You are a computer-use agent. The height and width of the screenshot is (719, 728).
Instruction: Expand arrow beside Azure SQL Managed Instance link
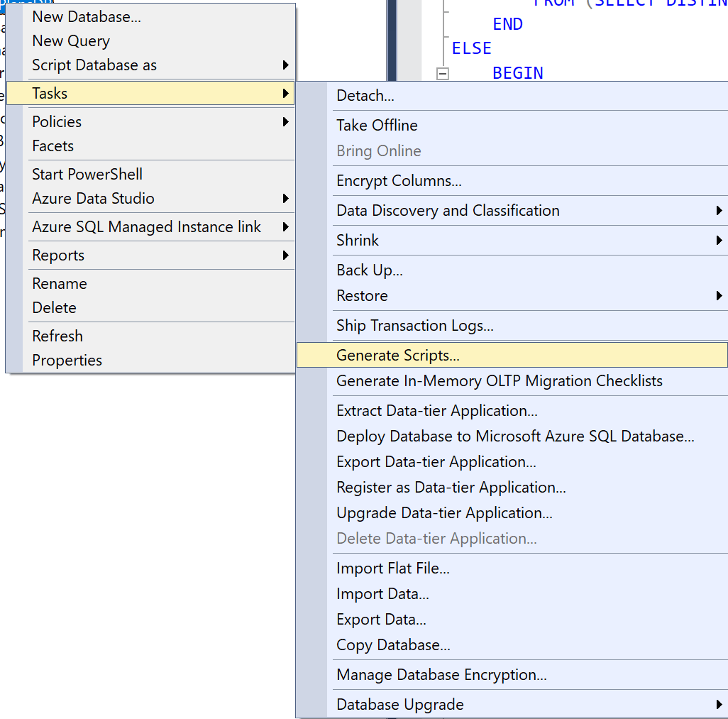click(285, 226)
